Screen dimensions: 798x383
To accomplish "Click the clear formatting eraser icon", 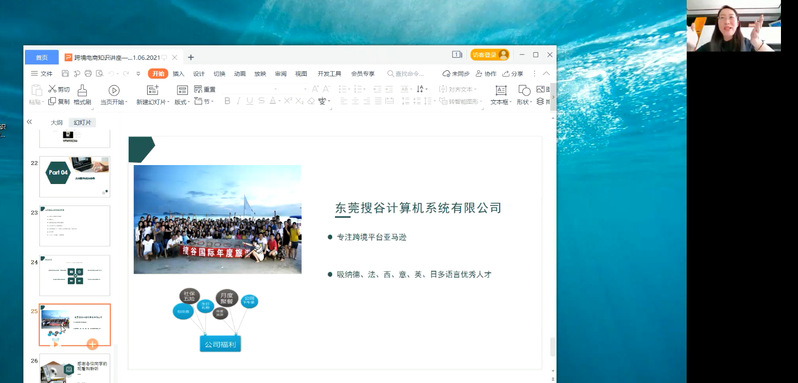I will click(311, 101).
